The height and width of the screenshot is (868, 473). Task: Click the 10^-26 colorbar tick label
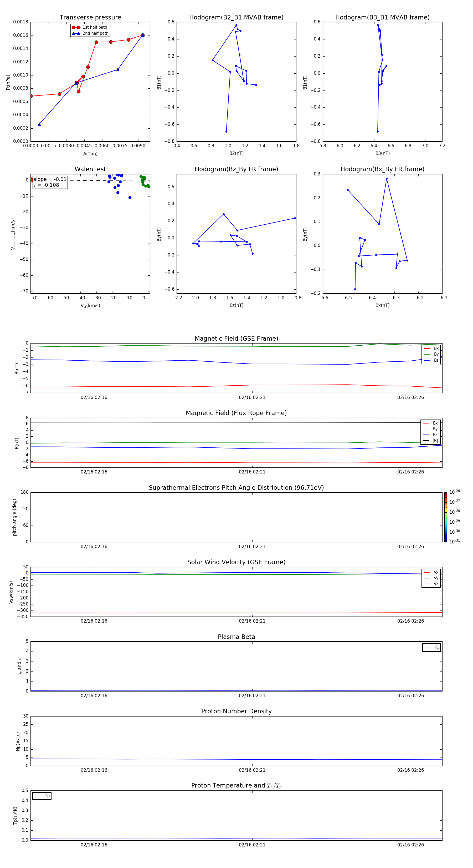[455, 492]
